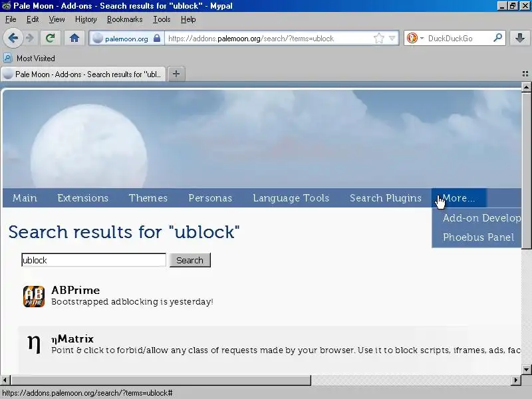The height and width of the screenshot is (399, 532).
Task: Click the Mypal icon in title bar
Action: click(x=6, y=6)
